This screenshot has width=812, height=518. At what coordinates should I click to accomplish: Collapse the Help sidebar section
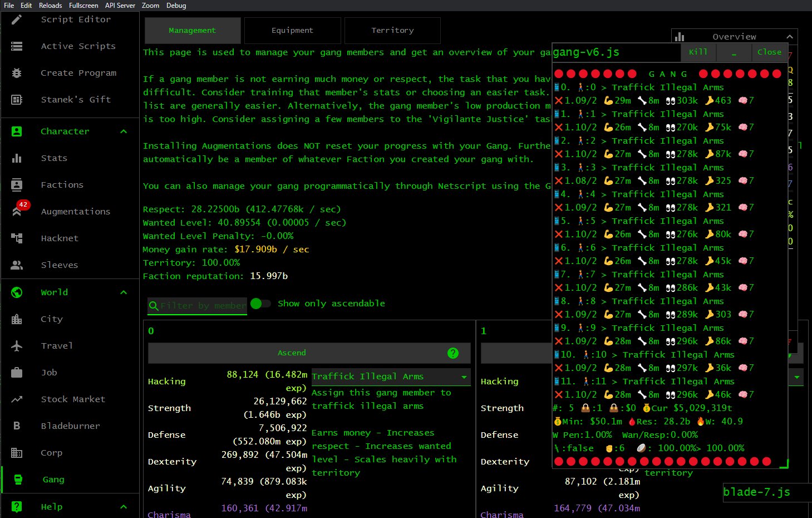(124, 507)
